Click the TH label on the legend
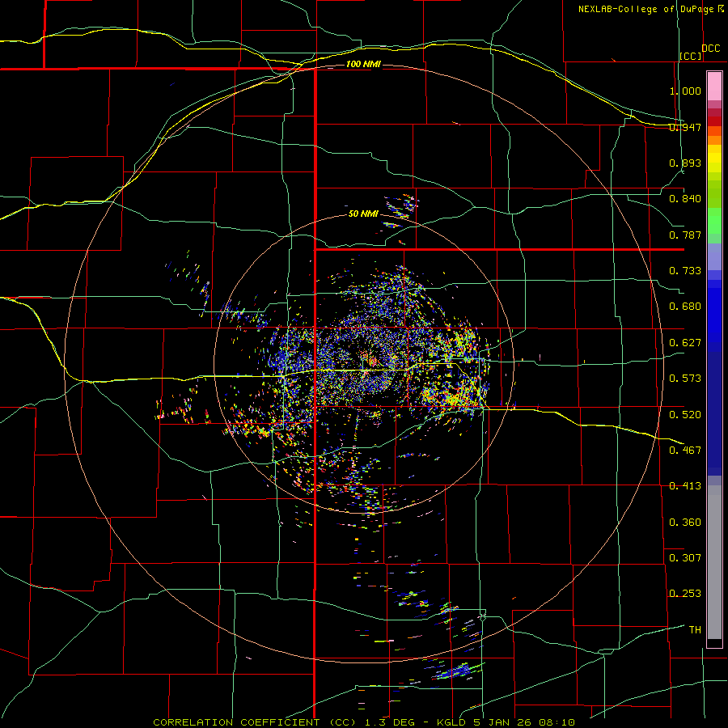 coord(695,630)
